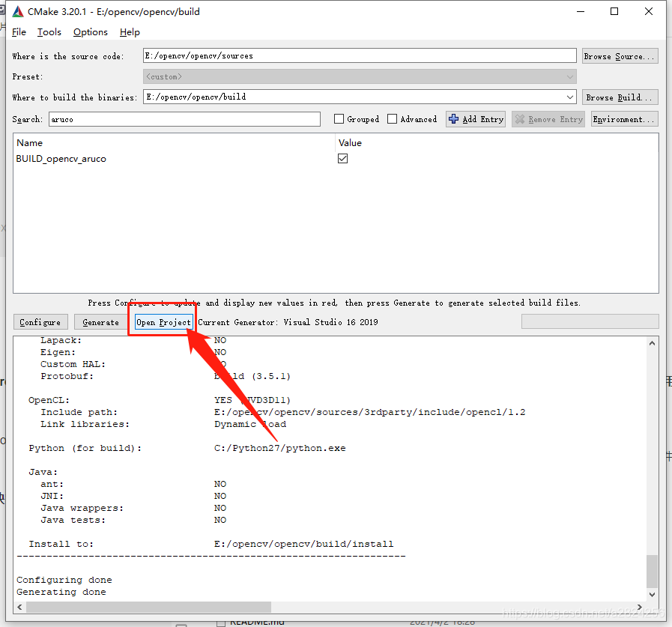672x627 pixels.
Task: Click output log scroll left arrow
Action: (x=19, y=608)
